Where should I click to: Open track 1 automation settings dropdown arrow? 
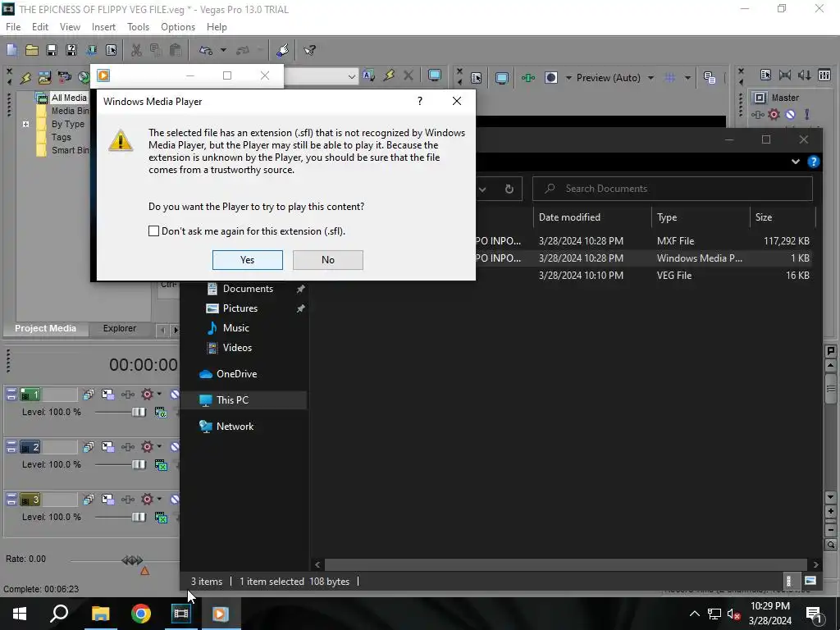pos(159,395)
